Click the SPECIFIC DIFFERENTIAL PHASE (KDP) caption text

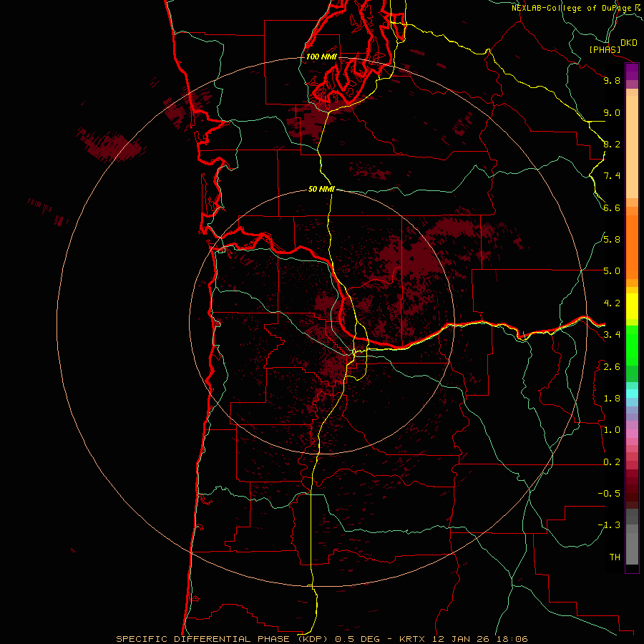point(223,639)
